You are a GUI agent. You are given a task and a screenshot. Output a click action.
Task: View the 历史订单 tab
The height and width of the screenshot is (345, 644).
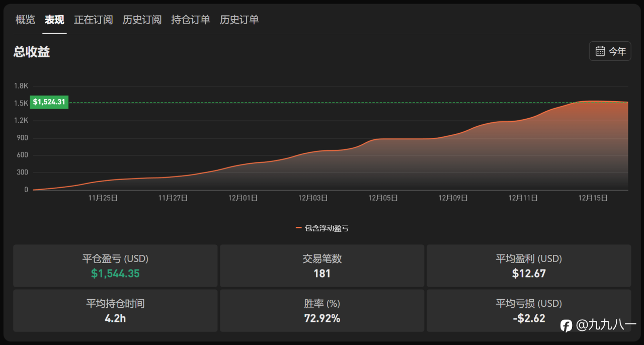(239, 20)
